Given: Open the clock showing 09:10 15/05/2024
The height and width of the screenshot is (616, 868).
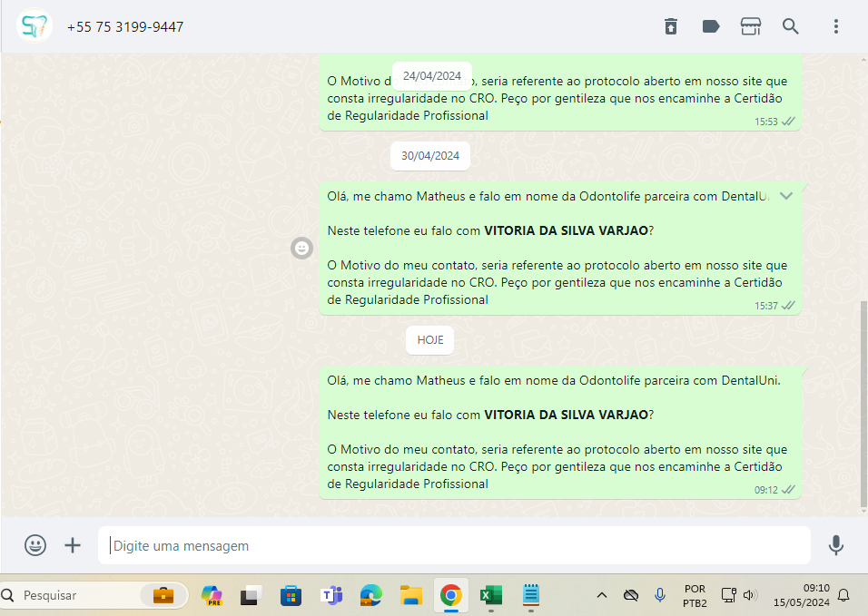Looking at the screenshot, I should (x=801, y=595).
